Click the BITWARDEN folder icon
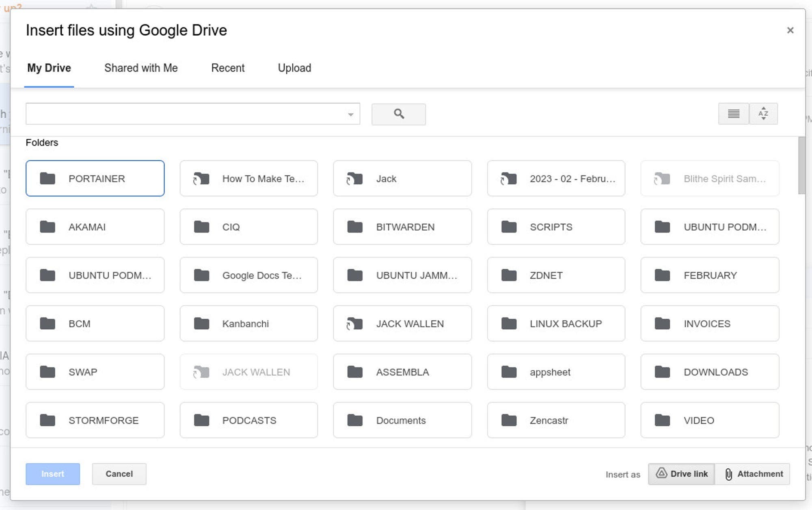 point(355,227)
